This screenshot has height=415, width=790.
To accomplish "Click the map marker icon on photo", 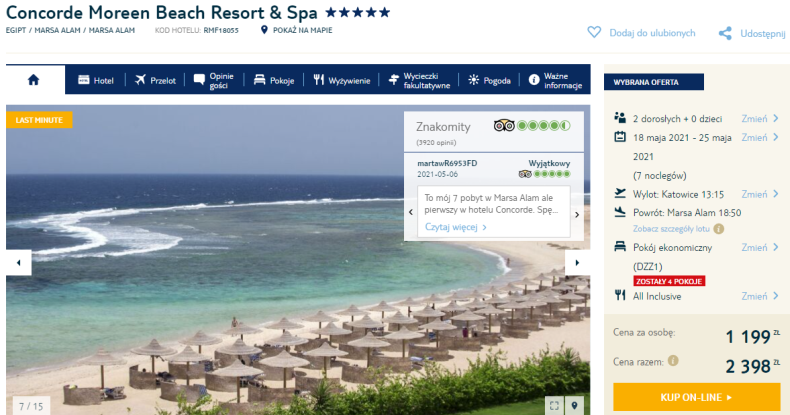I will pos(574,405).
